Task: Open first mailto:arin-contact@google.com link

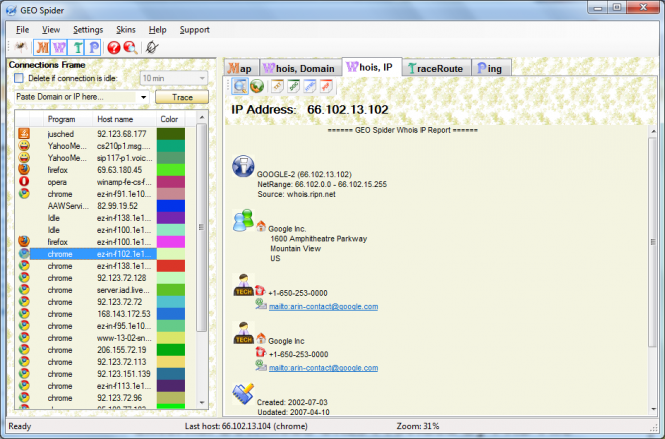Action: pos(323,306)
